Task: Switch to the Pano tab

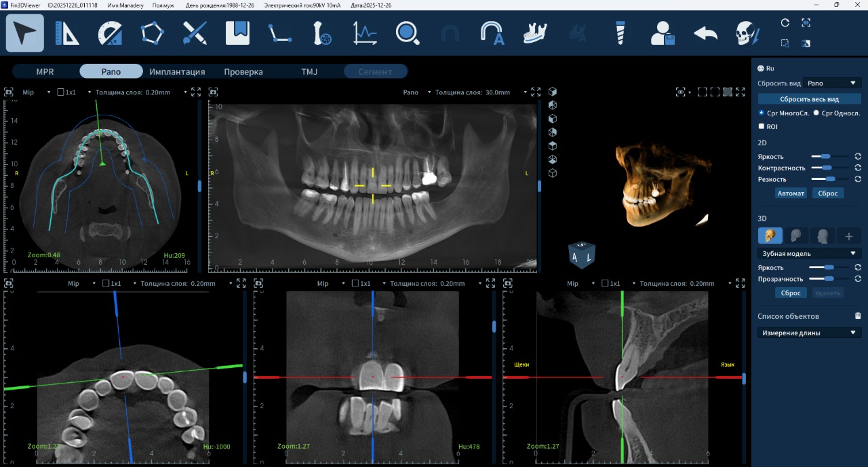Action: (111, 71)
